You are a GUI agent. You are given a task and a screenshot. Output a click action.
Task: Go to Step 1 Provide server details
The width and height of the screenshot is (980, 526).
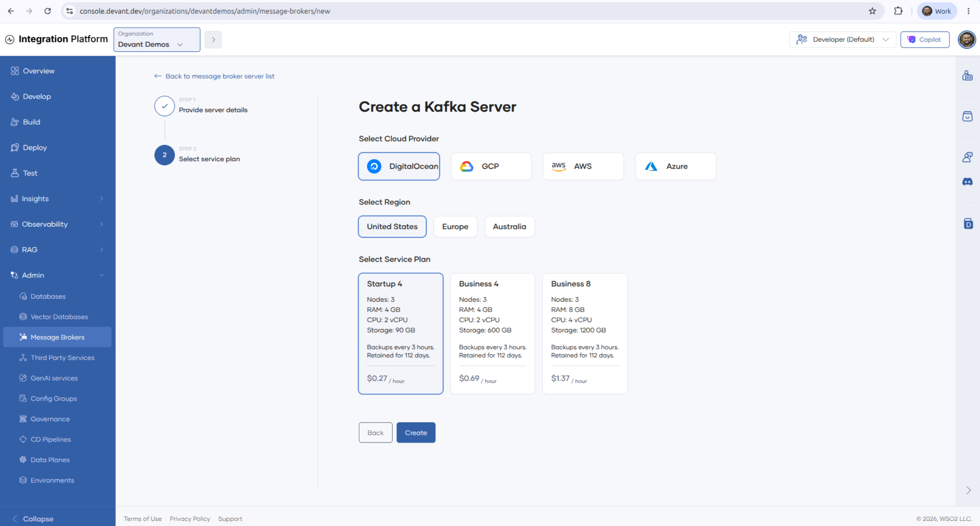pos(201,106)
